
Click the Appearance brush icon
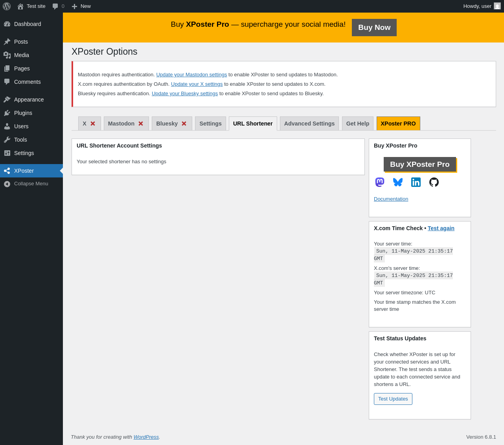pos(7,100)
